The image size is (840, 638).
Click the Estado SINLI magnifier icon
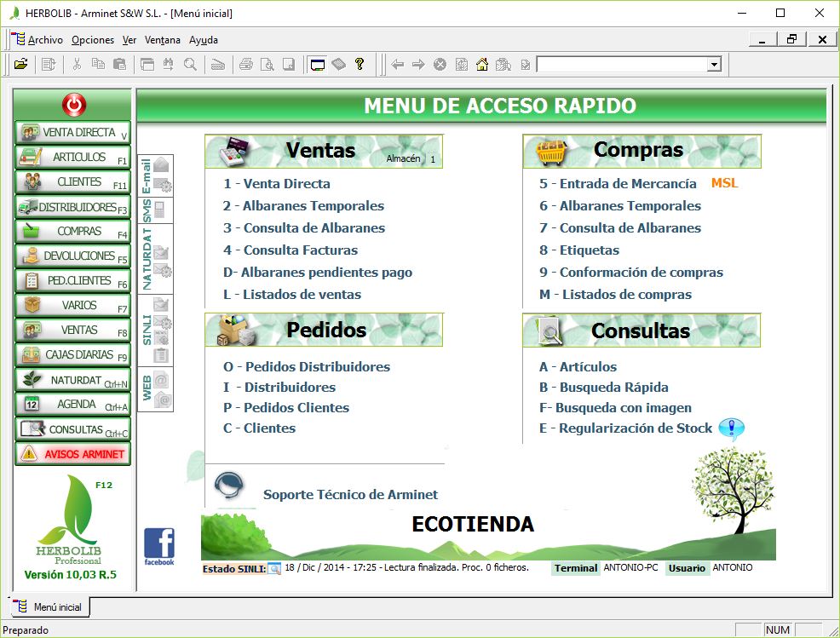(x=274, y=569)
